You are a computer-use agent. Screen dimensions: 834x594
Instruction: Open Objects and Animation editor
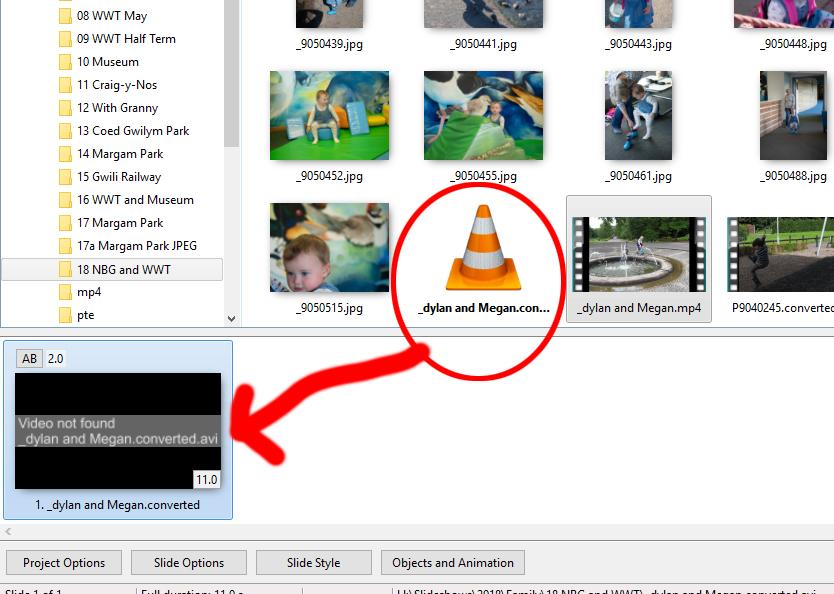point(452,563)
